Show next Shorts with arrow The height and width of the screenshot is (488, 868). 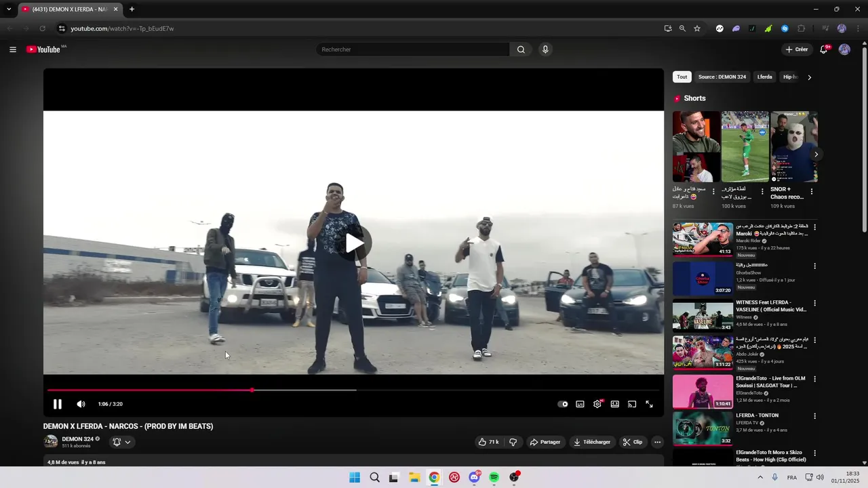coord(816,155)
